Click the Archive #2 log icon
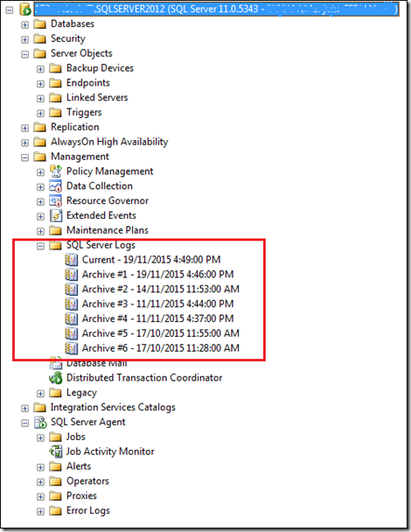 (x=71, y=290)
